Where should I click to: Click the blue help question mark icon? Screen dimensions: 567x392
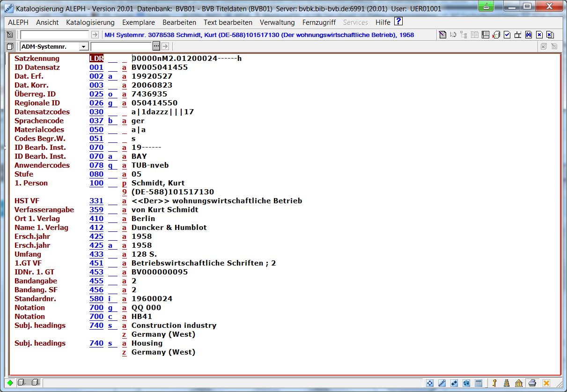398,22
